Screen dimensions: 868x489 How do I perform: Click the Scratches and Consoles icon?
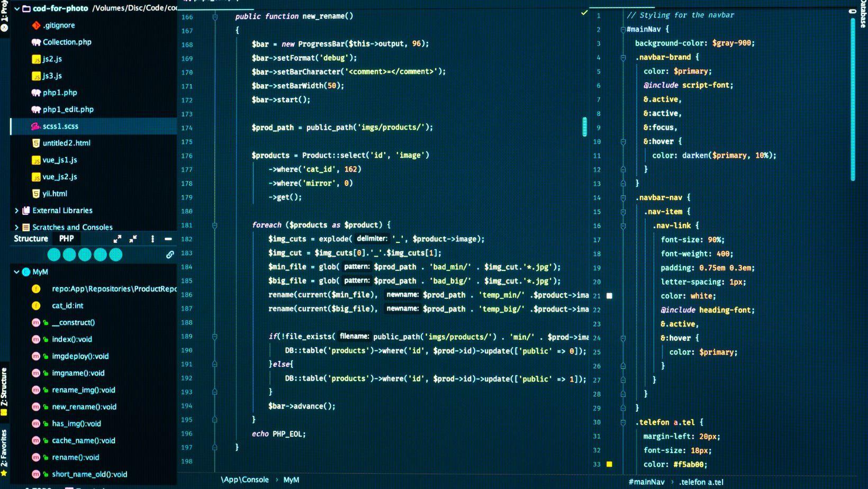(x=26, y=228)
